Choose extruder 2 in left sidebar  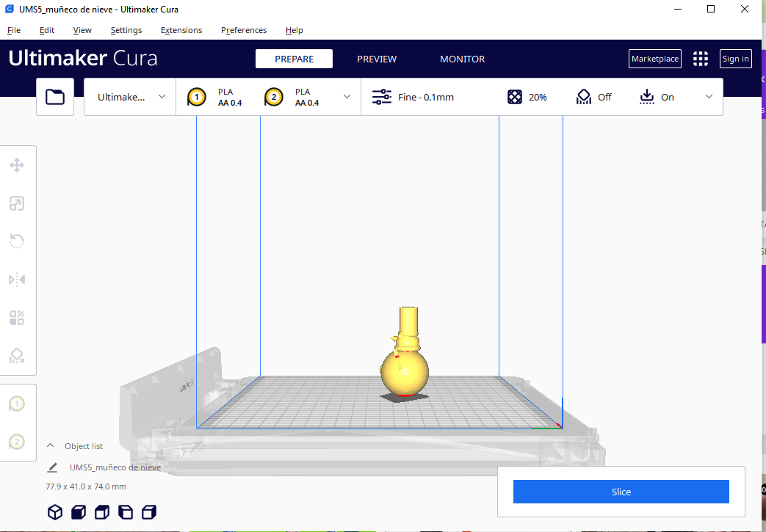point(17,442)
